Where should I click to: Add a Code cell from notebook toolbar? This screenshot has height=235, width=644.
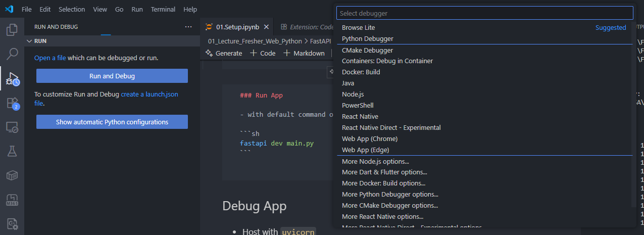coord(263,53)
